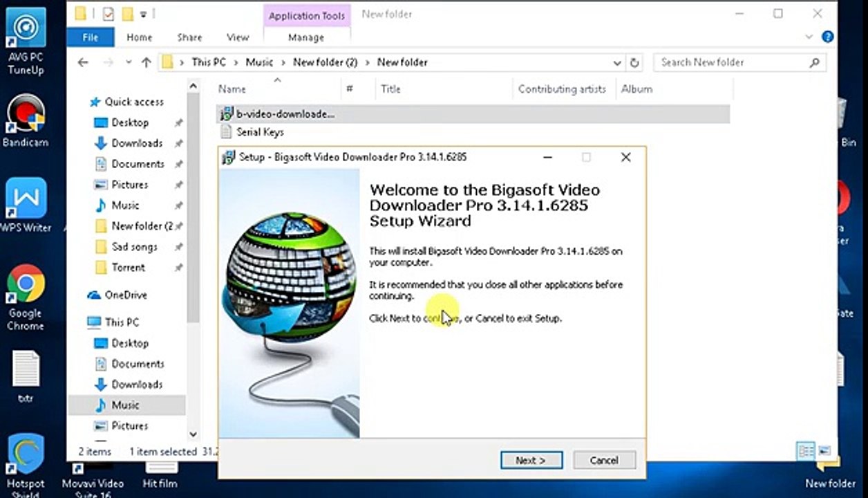Image resolution: width=868 pixels, height=498 pixels.
Task: Select the b-video-downloader installer file
Action: [x=473, y=114]
